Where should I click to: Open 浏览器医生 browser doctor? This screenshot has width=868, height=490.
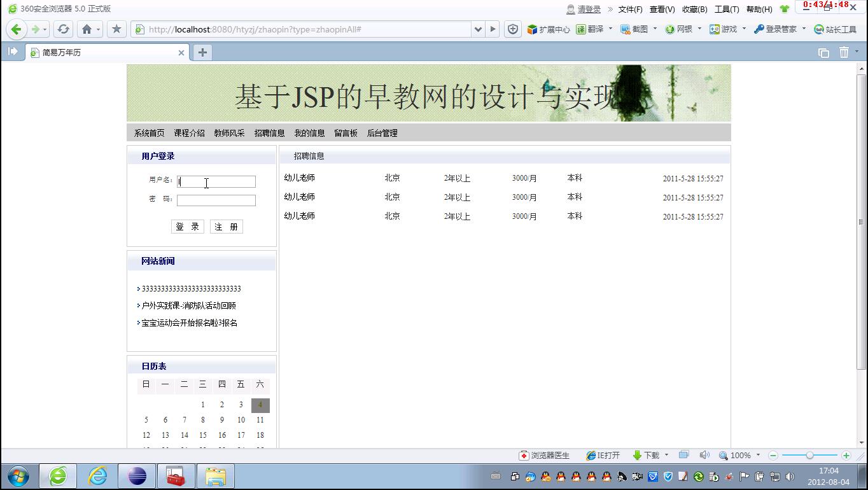coord(545,456)
